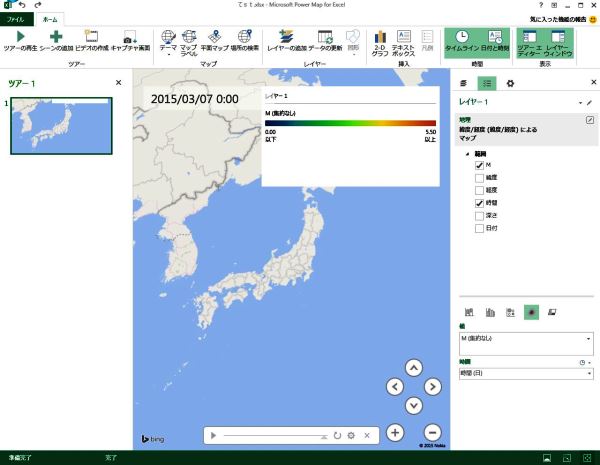The width and height of the screenshot is (600, 465).
Task: Check the 経度 field checkbox
Action: (x=479, y=191)
